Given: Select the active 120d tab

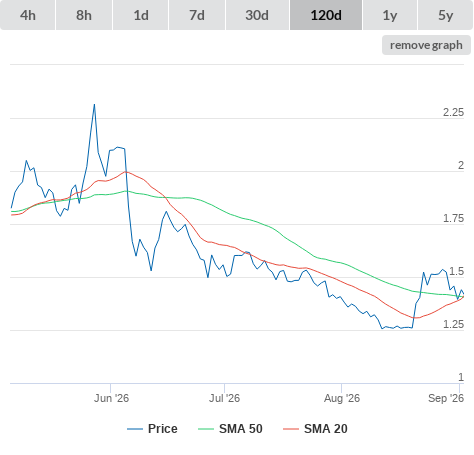Looking at the screenshot, I should click(326, 15).
